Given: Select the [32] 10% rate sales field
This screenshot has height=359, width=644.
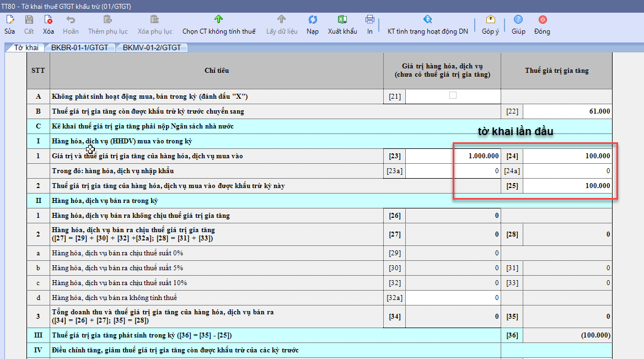Looking at the screenshot, I should click(x=453, y=282).
